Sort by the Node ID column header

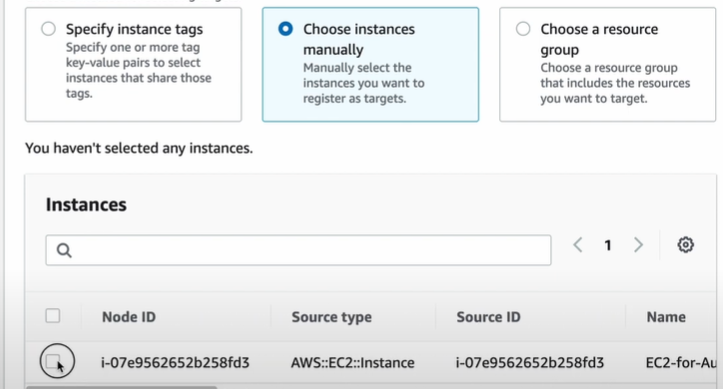pos(129,317)
